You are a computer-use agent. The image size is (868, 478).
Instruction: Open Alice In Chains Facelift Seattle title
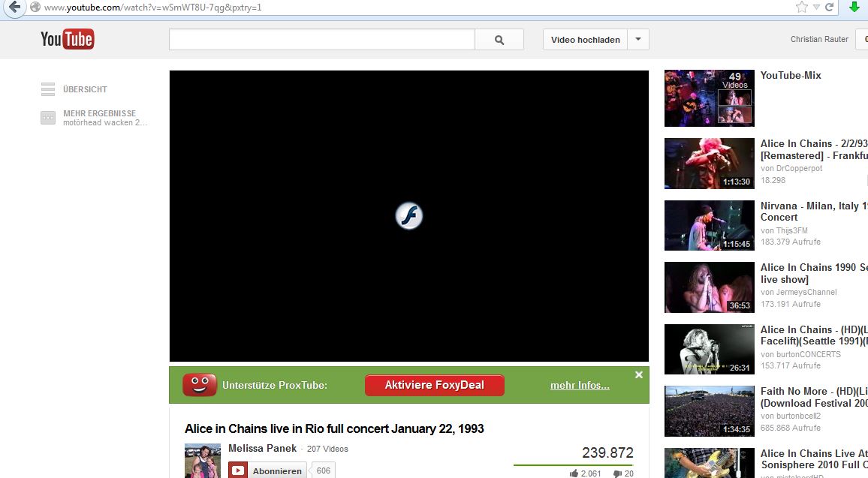click(x=814, y=335)
